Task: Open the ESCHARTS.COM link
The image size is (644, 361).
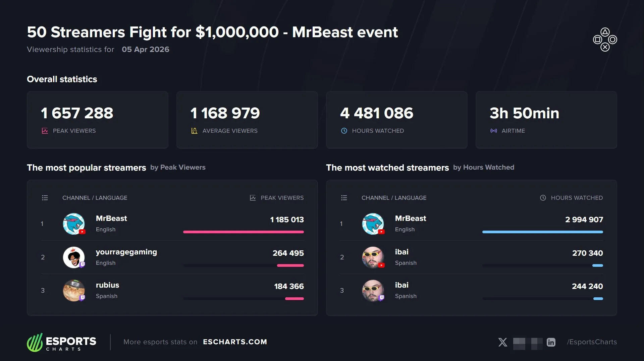Action: click(x=235, y=342)
